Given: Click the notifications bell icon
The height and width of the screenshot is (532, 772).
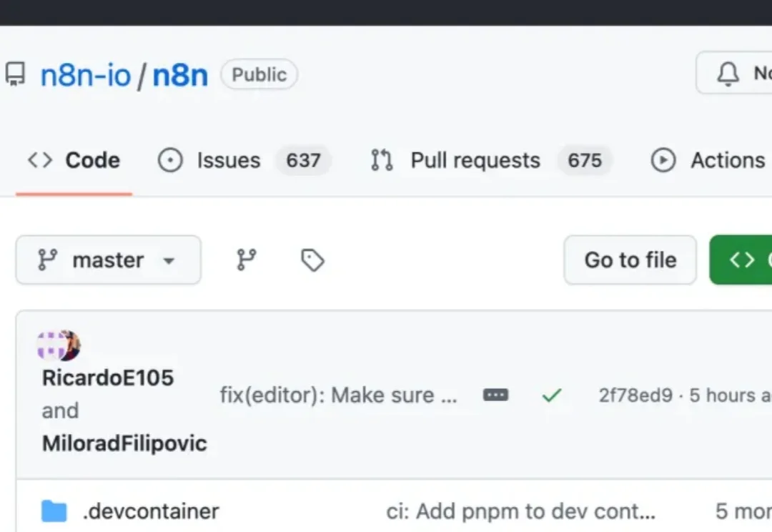Looking at the screenshot, I should click(728, 74).
